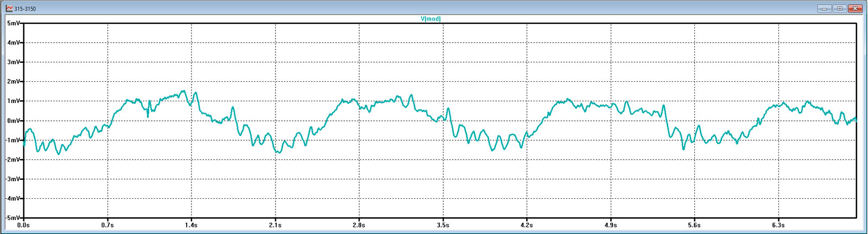
Task: Click the 4.2s time axis label
Action: (x=527, y=225)
